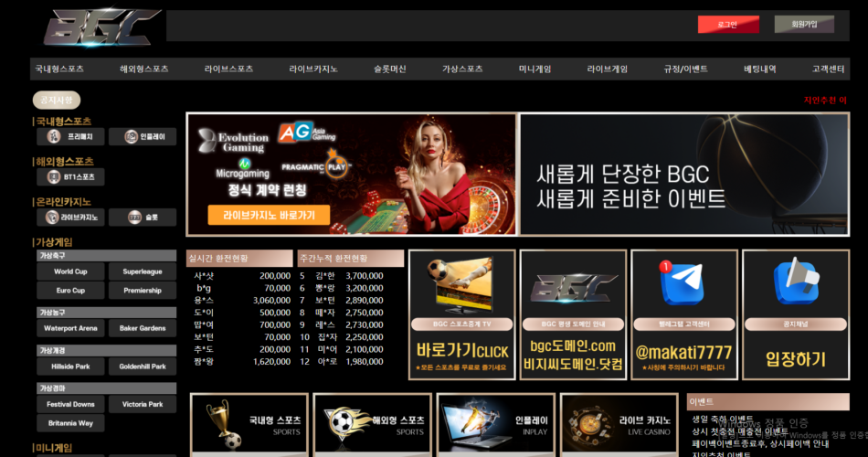Click @makati7777 telegram contact
Screen dimensions: 868x457
point(683,352)
